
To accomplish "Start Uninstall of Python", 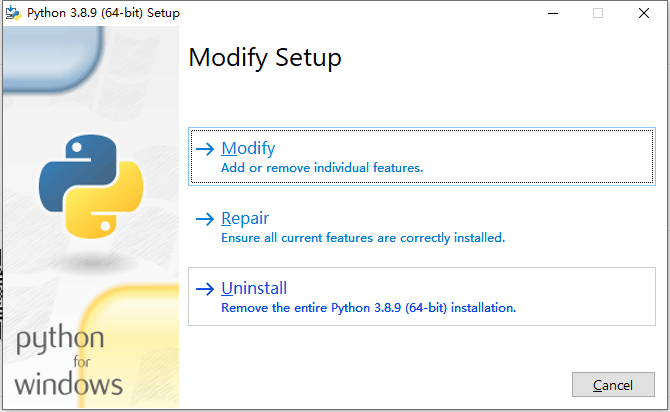I will point(422,297).
